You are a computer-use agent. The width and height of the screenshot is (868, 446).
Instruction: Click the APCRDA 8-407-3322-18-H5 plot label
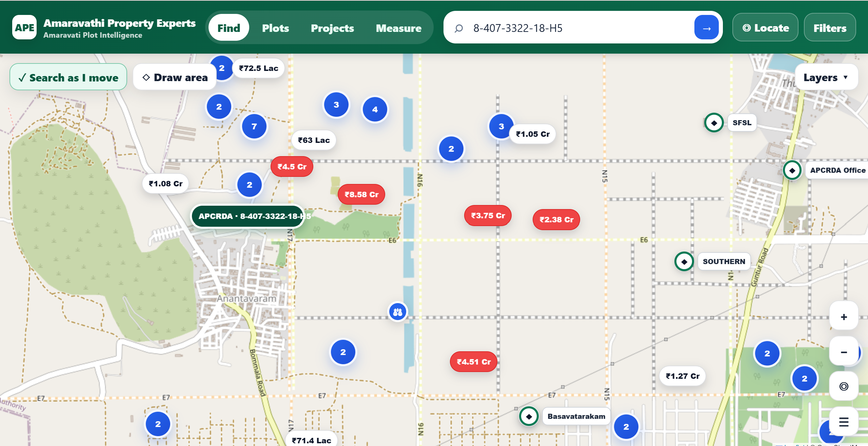pos(248,216)
